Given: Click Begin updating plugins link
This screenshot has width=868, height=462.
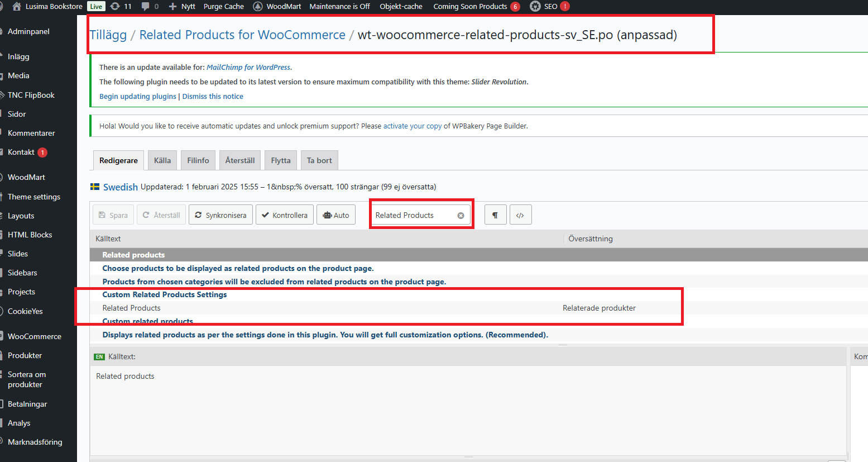Looking at the screenshot, I should click(138, 96).
